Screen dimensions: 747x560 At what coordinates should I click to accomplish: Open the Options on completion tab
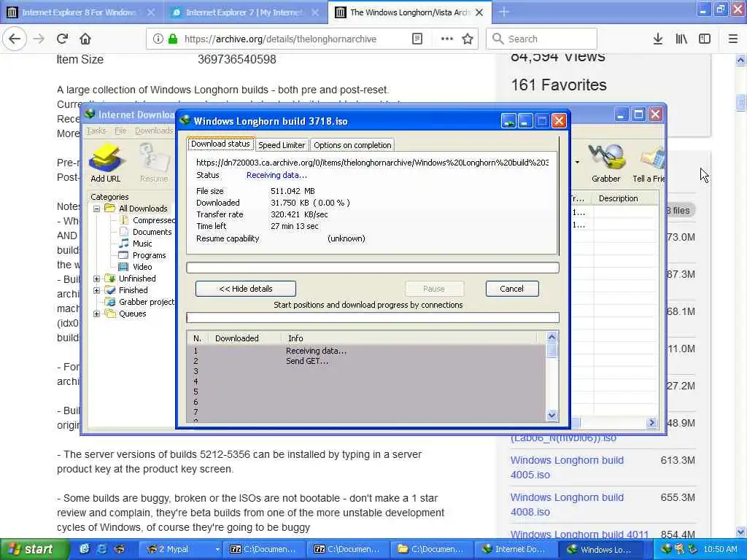[352, 145]
